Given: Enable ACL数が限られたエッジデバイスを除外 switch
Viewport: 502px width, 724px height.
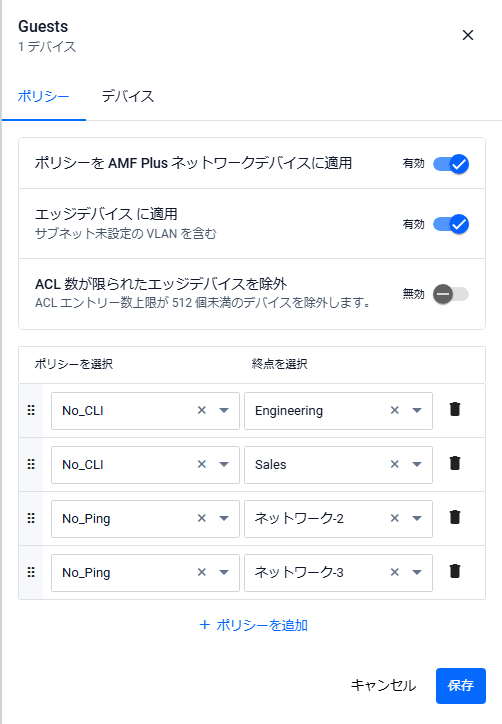Looking at the screenshot, I should tap(451, 294).
